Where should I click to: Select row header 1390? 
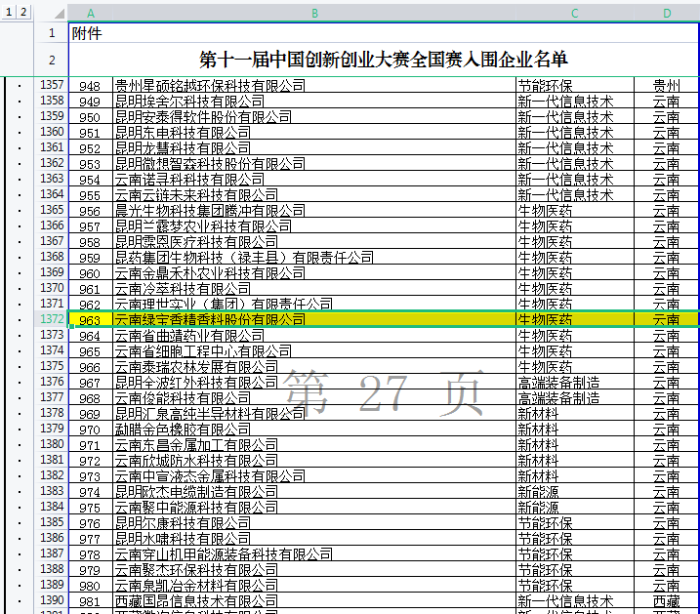point(52,600)
